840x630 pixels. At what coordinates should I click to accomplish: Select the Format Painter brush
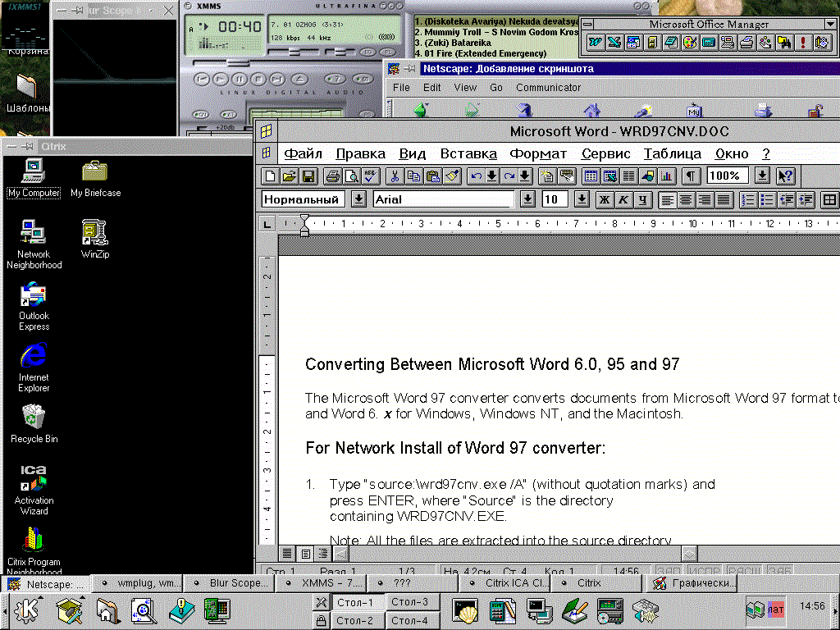coord(452,176)
